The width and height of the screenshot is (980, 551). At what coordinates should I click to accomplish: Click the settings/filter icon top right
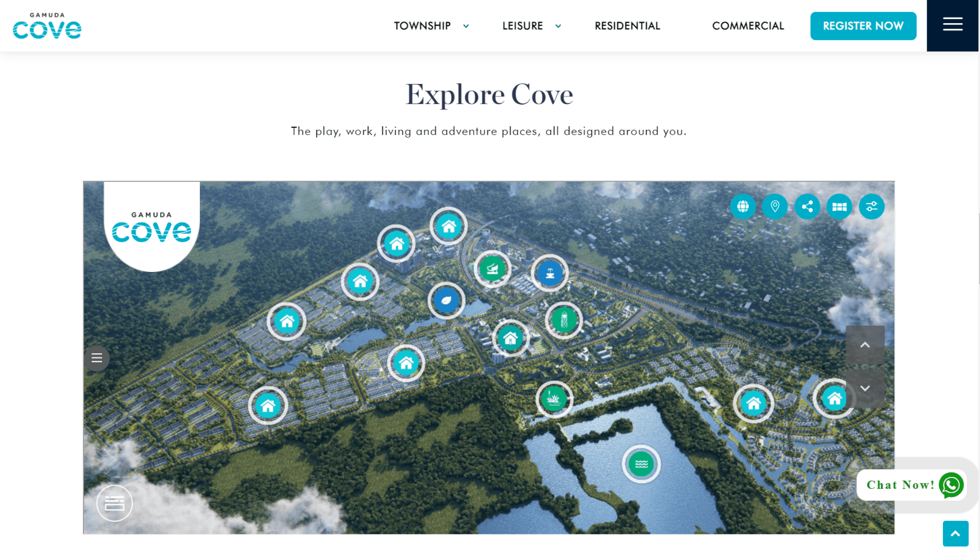871,206
